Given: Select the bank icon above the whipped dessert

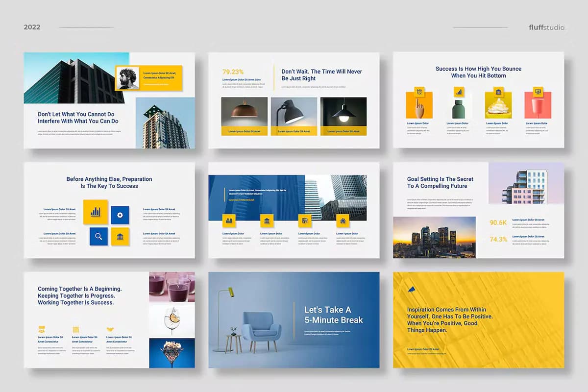Looking at the screenshot, I should click(x=498, y=92).
